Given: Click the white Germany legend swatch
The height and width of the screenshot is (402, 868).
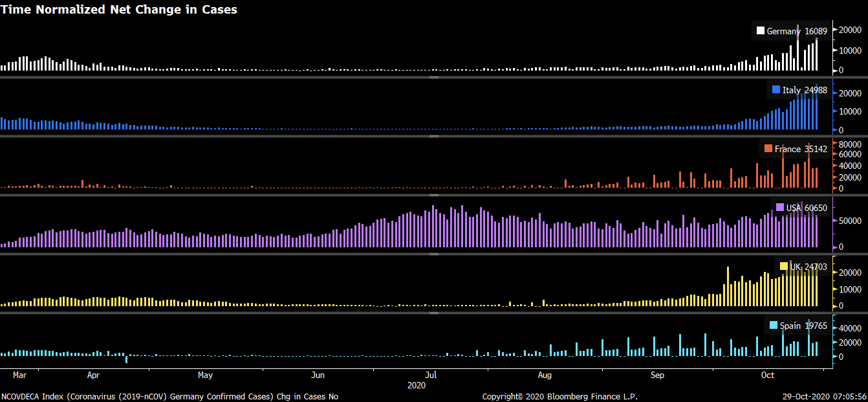Looking at the screenshot, I should coord(761,31).
